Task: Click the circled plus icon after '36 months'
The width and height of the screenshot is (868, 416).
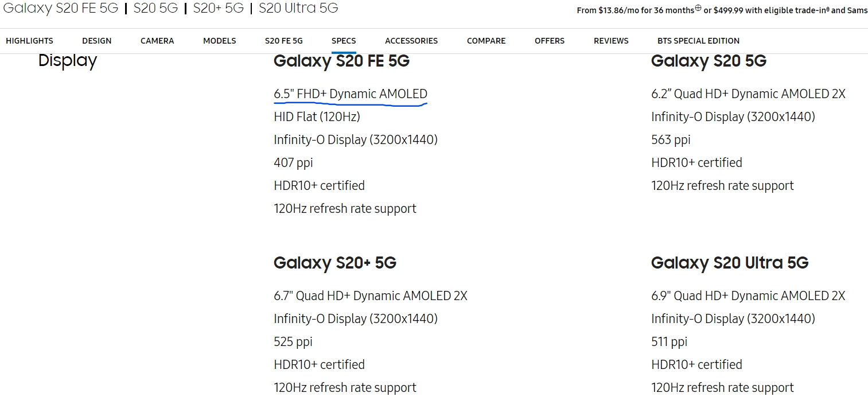Action: [x=698, y=9]
